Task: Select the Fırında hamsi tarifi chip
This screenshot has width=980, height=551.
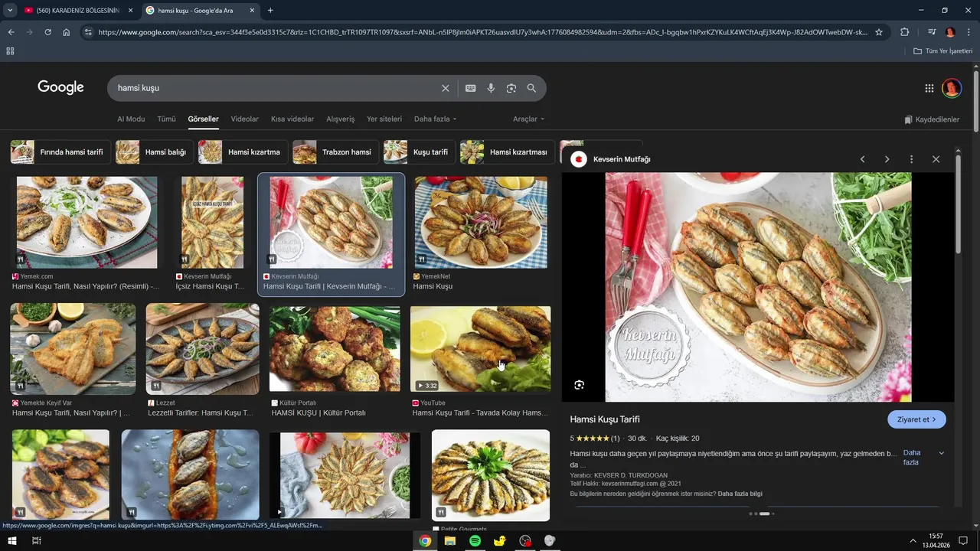Action: [60, 152]
